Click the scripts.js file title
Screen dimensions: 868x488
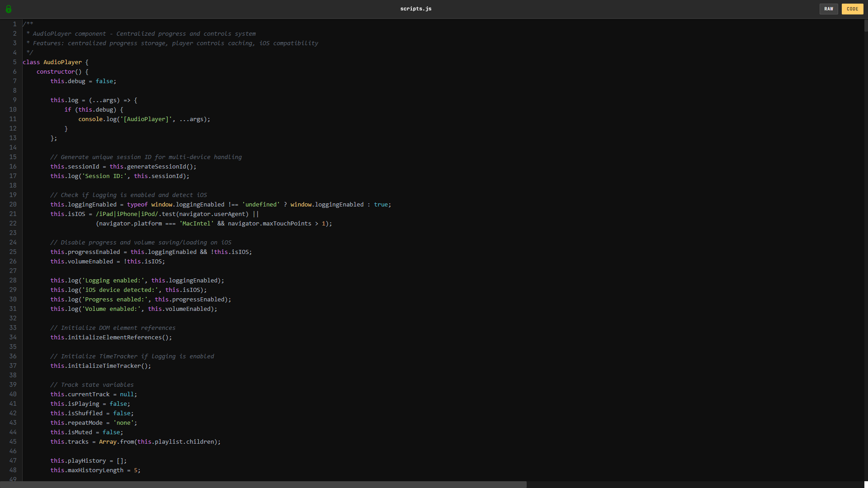click(x=415, y=9)
